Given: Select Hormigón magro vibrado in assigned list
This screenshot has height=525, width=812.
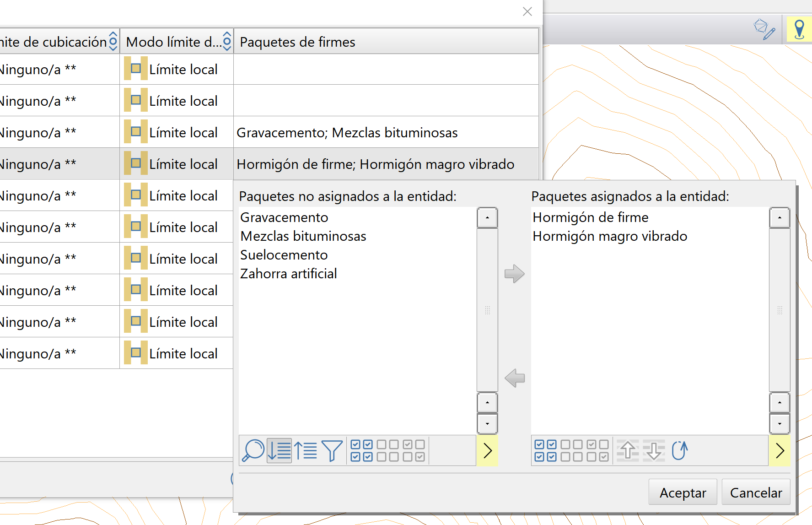Looking at the screenshot, I should pyautogui.click(x=610, y=236).
